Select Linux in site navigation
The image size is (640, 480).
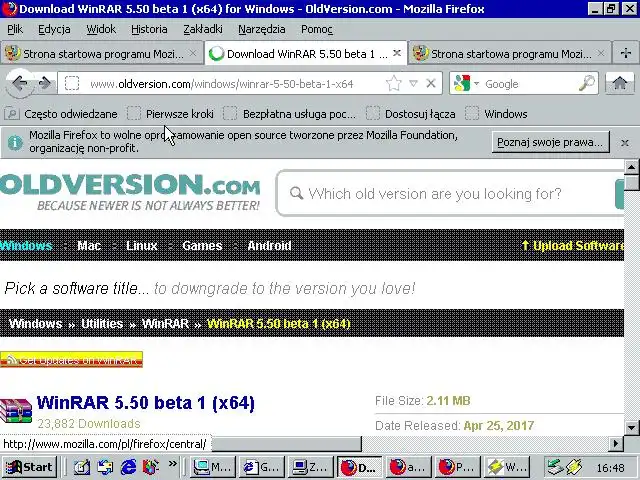pos(142,245)
